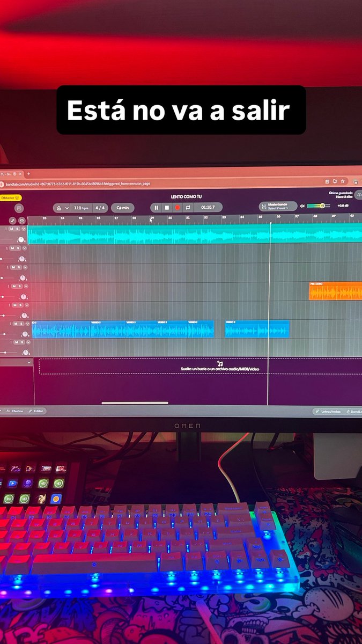Viewport: 362px width, 644px height.
Task: Mute the empty bottom track
Action: (x=16, y=342)
